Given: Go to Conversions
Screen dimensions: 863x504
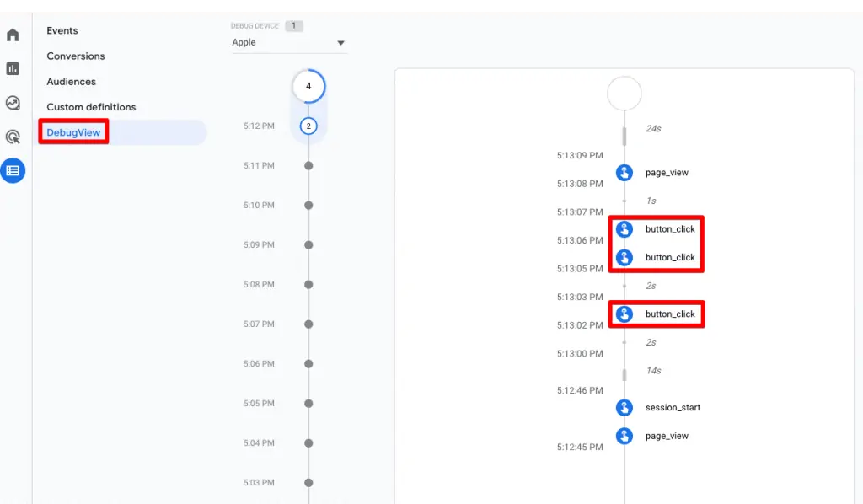Looking at the screenshot, I should (75, 56).
